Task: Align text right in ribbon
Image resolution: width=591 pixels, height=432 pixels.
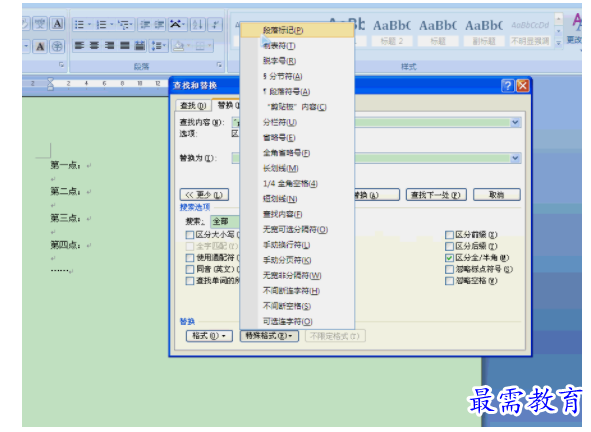Action: coord(110,46)
